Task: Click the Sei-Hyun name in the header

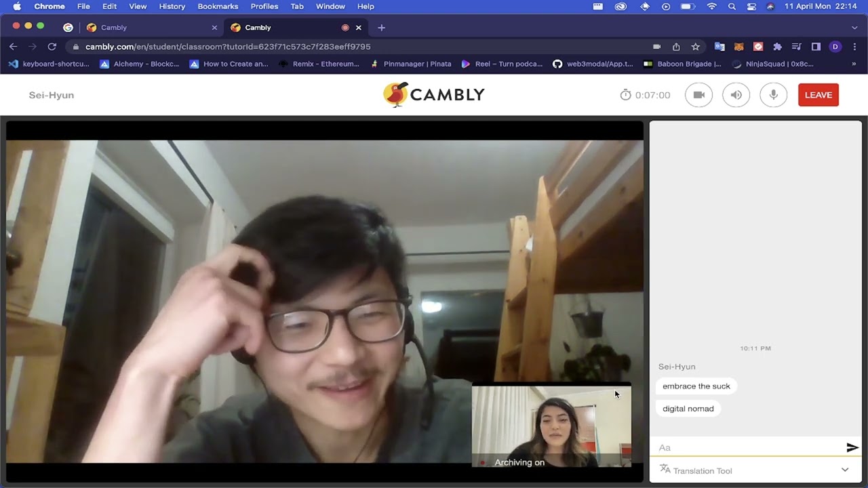Action: click(52, 95)
